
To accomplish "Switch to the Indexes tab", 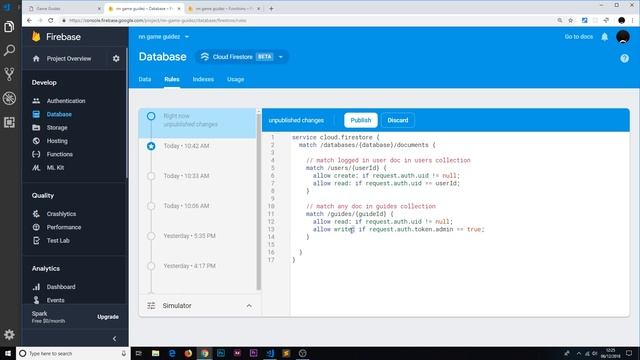I will click(x=203, y=79).
